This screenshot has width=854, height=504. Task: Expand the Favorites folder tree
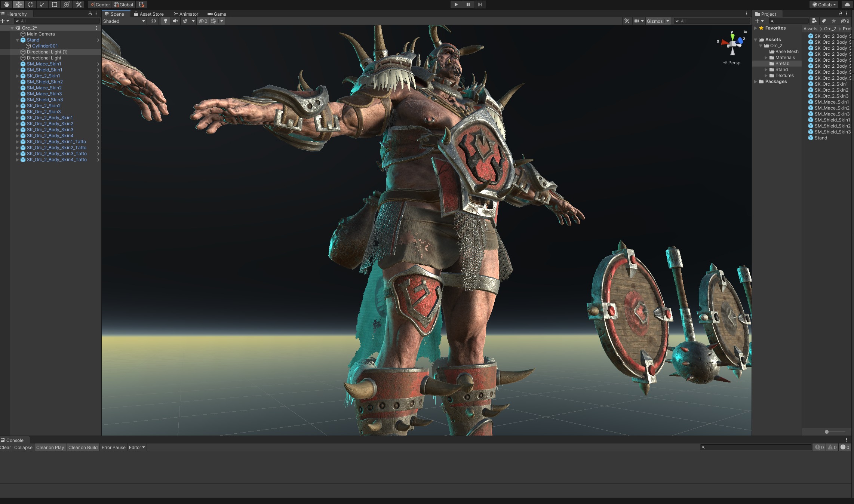tap(756, 28)
